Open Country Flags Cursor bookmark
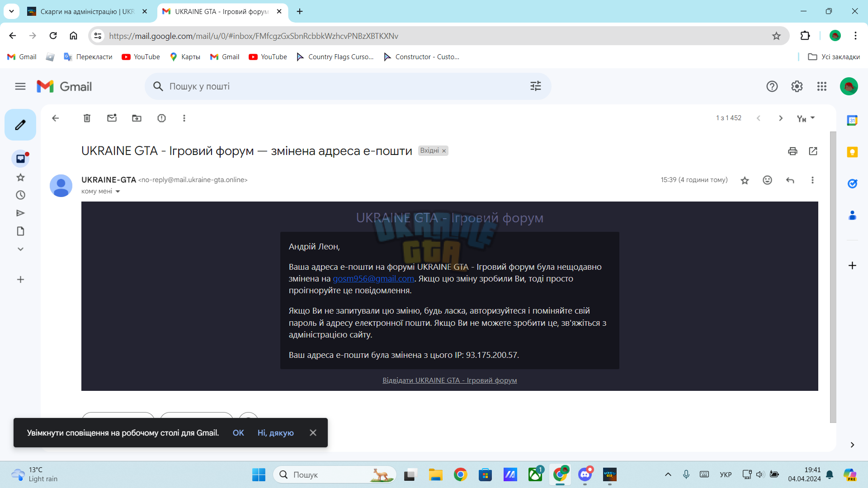The image size is (868, 488). click(x=335, y=57)
